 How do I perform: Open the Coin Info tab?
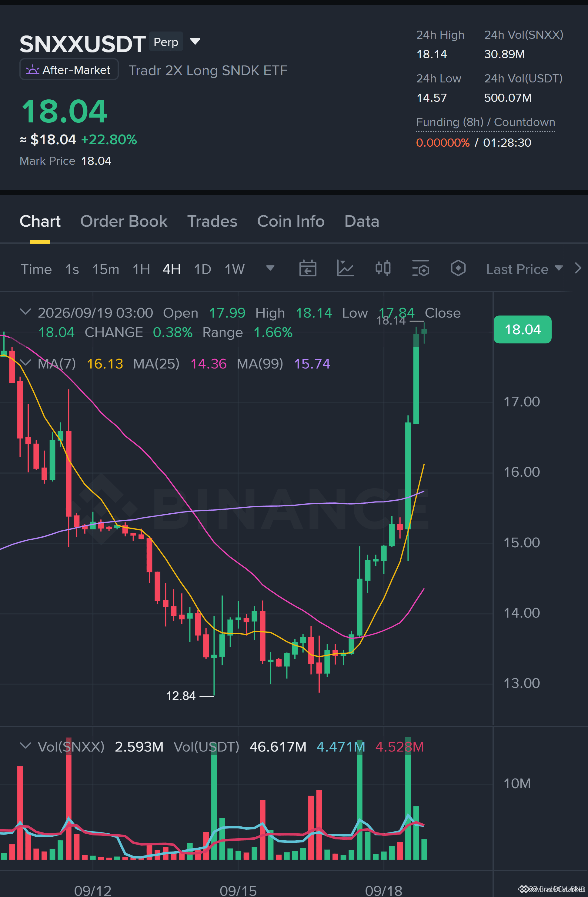tap(291, 221)
